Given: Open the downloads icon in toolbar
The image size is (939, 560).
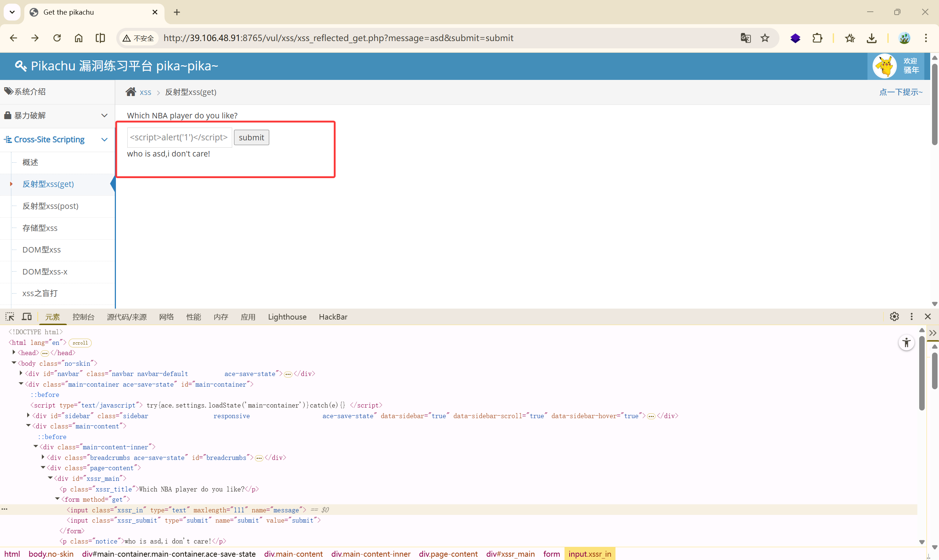Looking at the screenshot, I should click(872, 38).
